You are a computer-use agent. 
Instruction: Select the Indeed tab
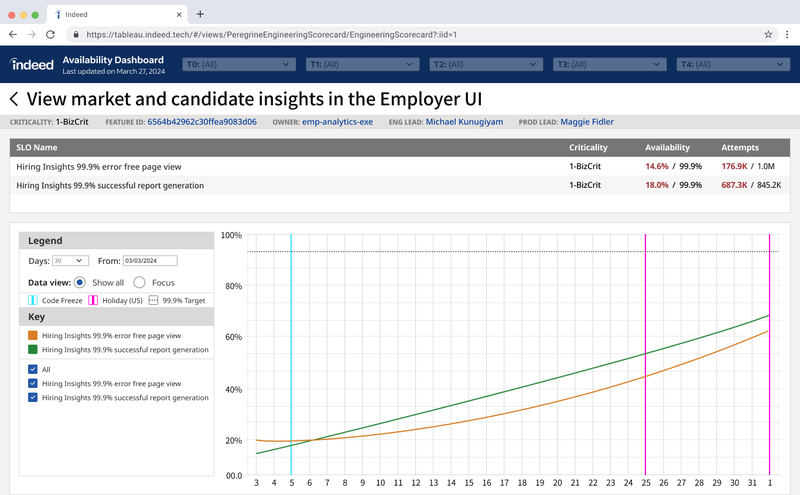coord(117,14)
